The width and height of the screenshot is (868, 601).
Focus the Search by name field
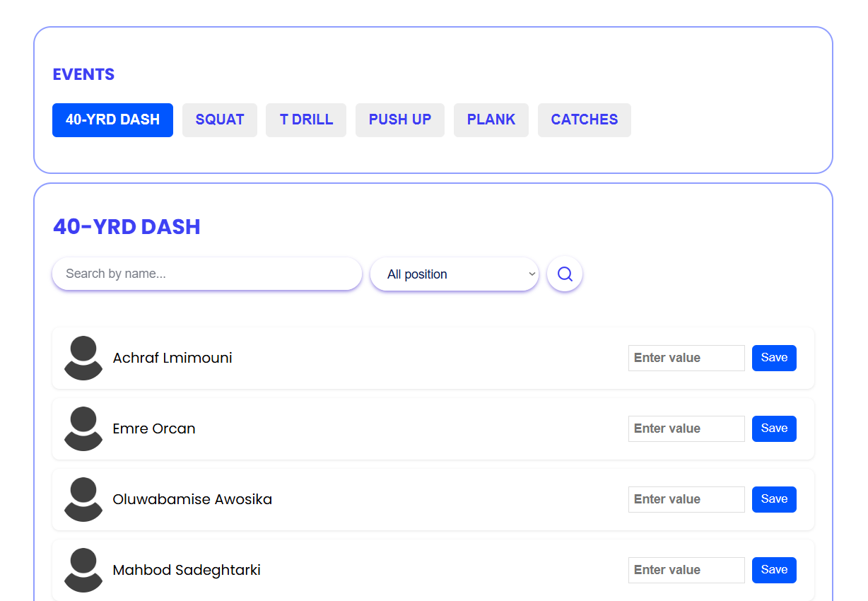tap(206, 274)
